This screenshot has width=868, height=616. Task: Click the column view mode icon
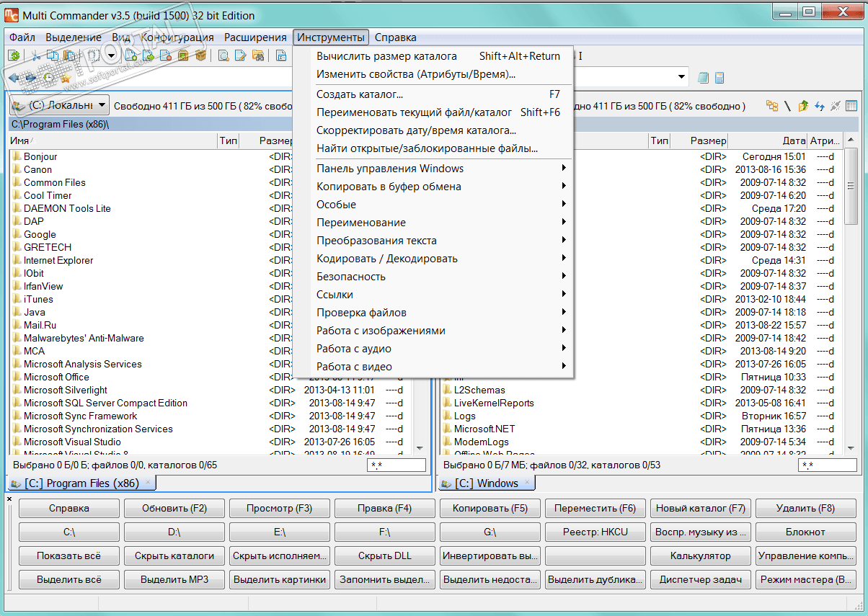click(x=851, y=106)
